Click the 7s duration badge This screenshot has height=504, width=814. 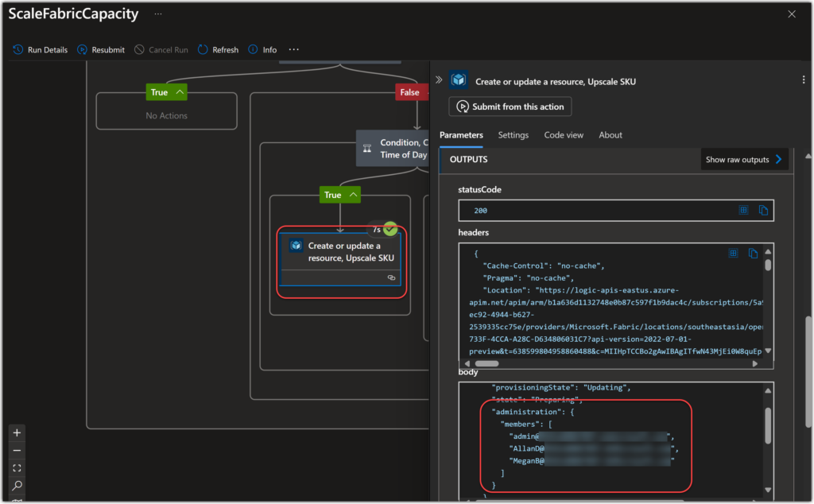pyautogui.click(x=377, y=230)
